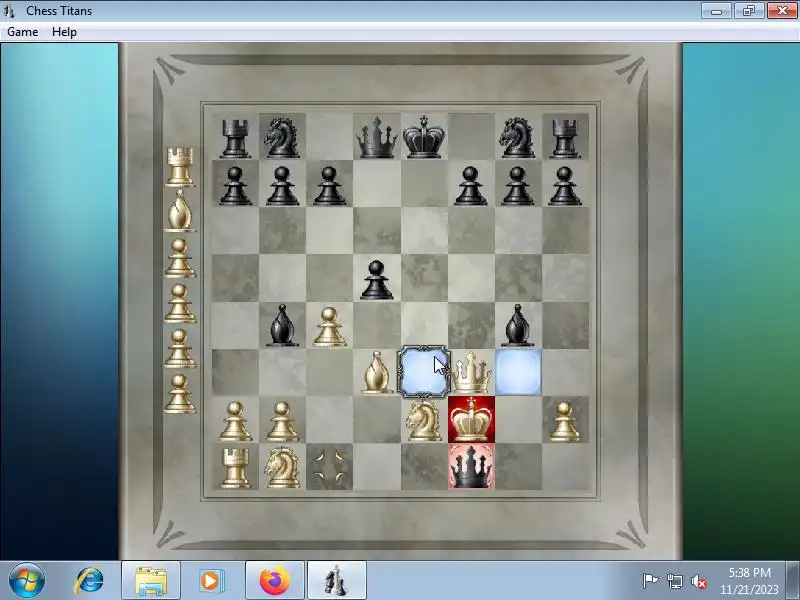The height and width of the screenshot is (600, 800).
Task: Close the Chess Titans window
Action: [x=782, y=11]
